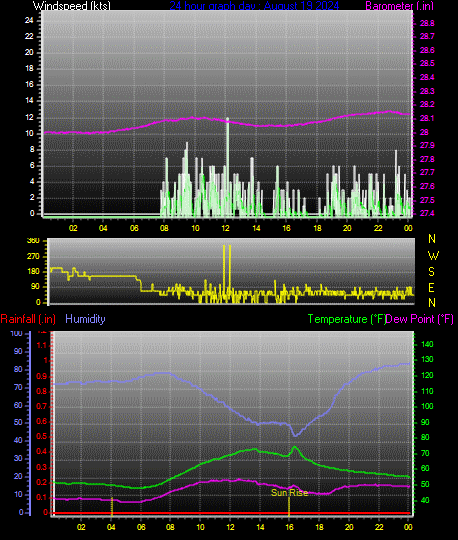The height and width of the screenshot is (540, 458).
Task: Click 270 on the wind direction scale
Action: pos(33,257)
